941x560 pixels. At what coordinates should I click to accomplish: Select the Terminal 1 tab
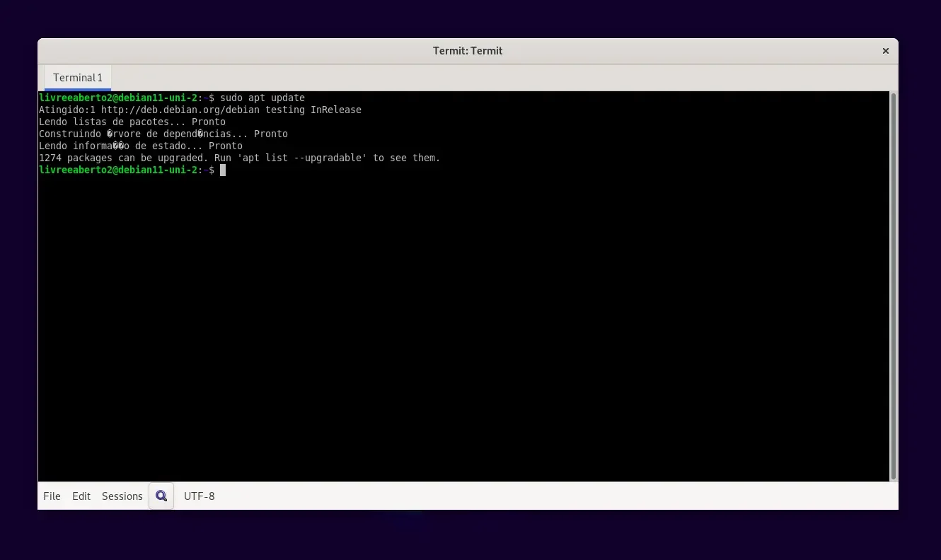click(78, 78)
